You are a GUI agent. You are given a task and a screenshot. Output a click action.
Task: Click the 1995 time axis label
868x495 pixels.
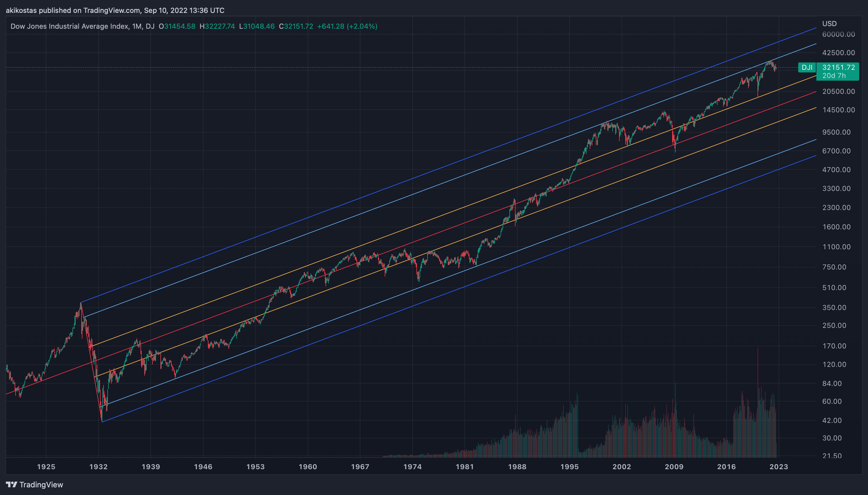(x=569, y=467)
